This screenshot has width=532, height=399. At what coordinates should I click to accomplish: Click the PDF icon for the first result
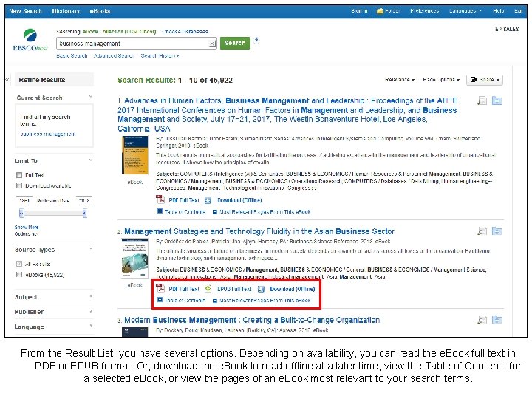click(x=160, y=199)
